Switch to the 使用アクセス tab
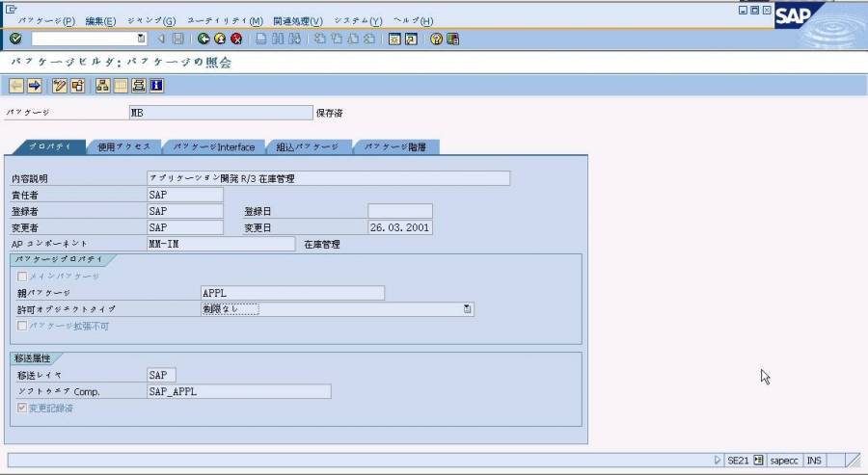Image resolution: width=868 pixels, height=475 pixels. (x=122, y=147)
